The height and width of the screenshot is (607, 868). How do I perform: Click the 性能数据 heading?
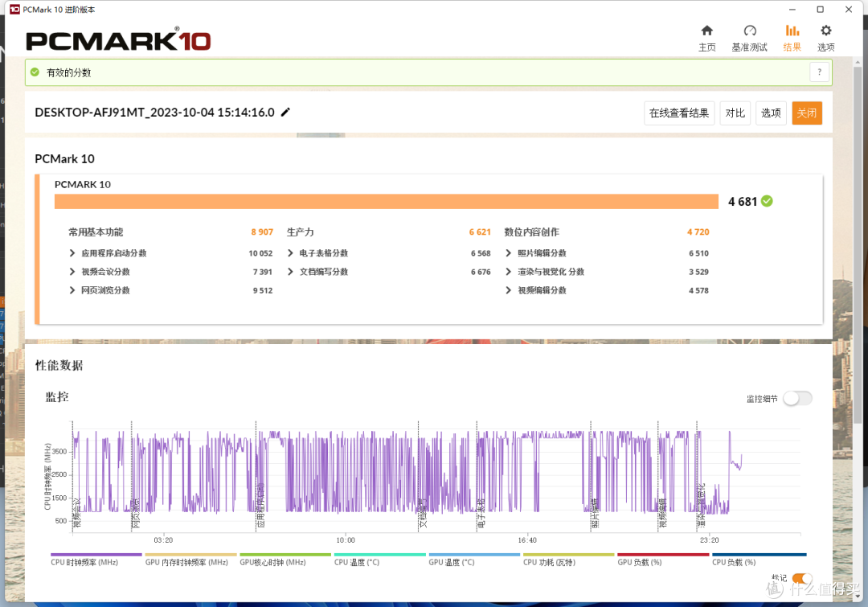(x=59, y=366)
